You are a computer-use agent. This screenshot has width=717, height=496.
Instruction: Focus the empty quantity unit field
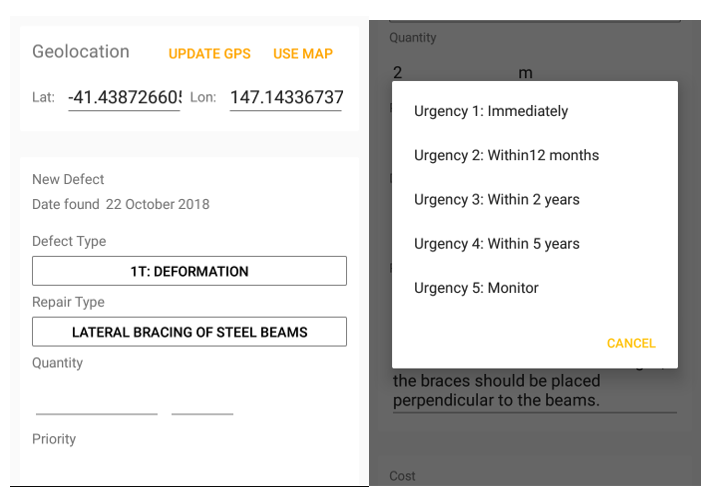coord(202,401)
